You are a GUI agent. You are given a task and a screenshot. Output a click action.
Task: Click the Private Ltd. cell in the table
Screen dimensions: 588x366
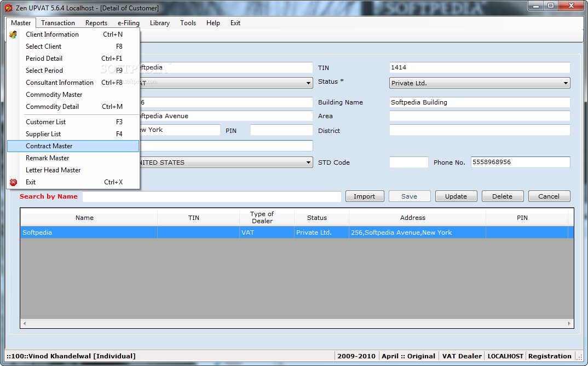321,233
